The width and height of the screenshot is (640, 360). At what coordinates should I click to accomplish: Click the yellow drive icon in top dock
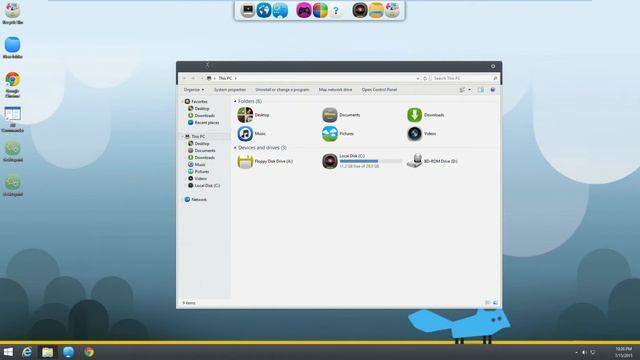pos(376,10)
